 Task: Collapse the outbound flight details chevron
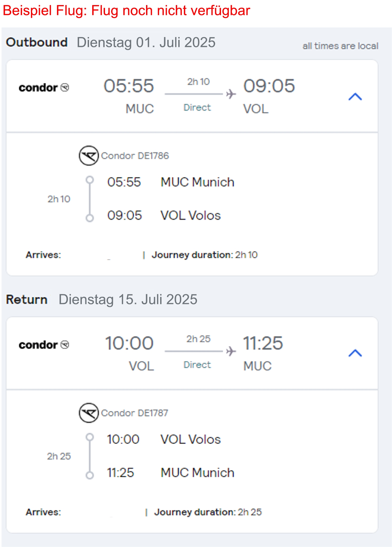[x=355, y=96]
